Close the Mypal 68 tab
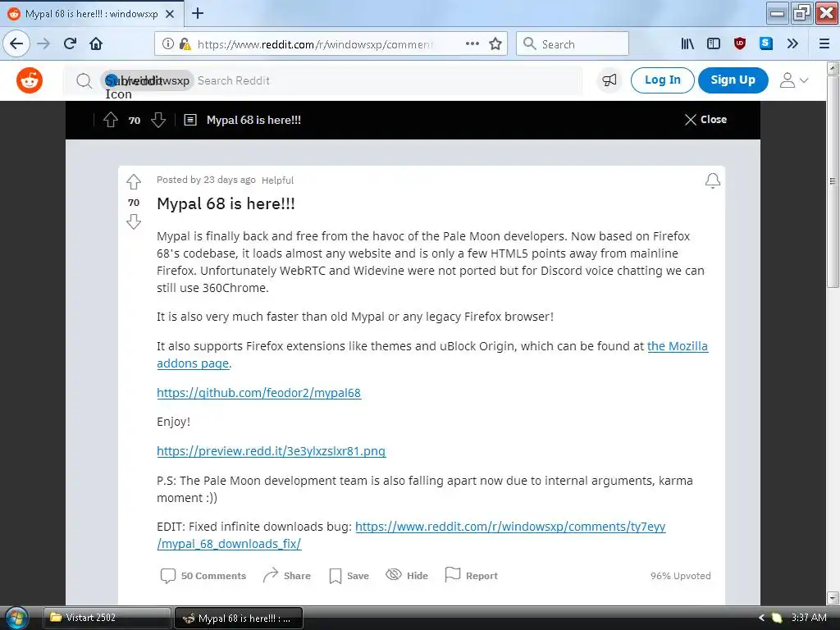Image resolution: width=840 pixels, height=630 pixels. pos(170,14)
